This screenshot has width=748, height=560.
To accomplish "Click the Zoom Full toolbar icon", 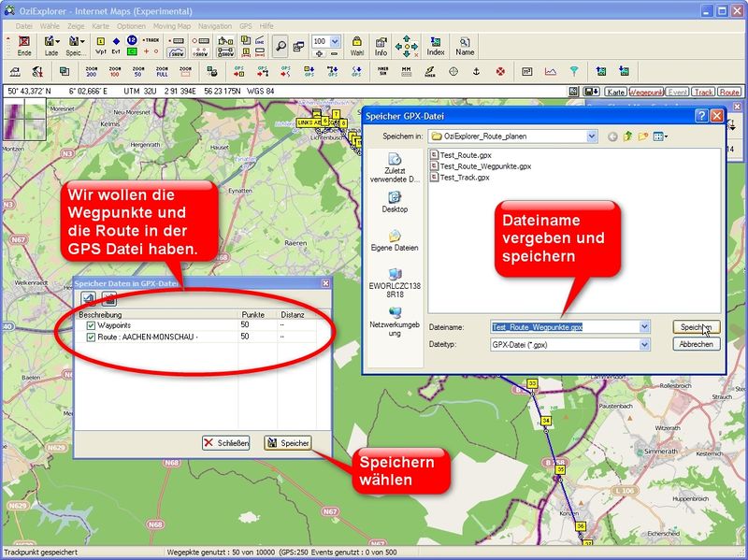I will pyautogui.click(x=162, y=72).
